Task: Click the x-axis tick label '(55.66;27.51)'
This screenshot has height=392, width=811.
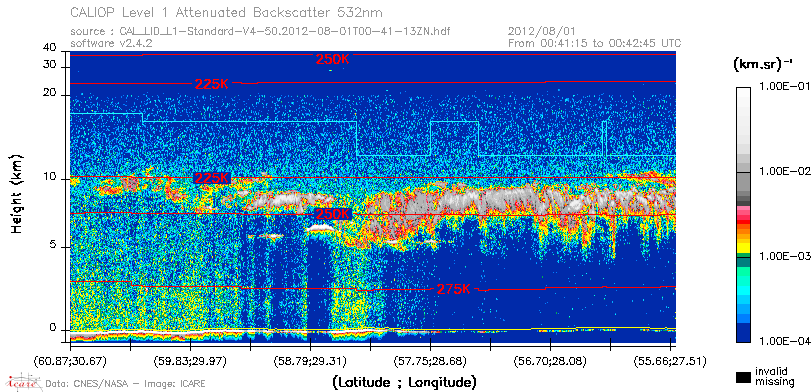Action: [x=670, y=360]
